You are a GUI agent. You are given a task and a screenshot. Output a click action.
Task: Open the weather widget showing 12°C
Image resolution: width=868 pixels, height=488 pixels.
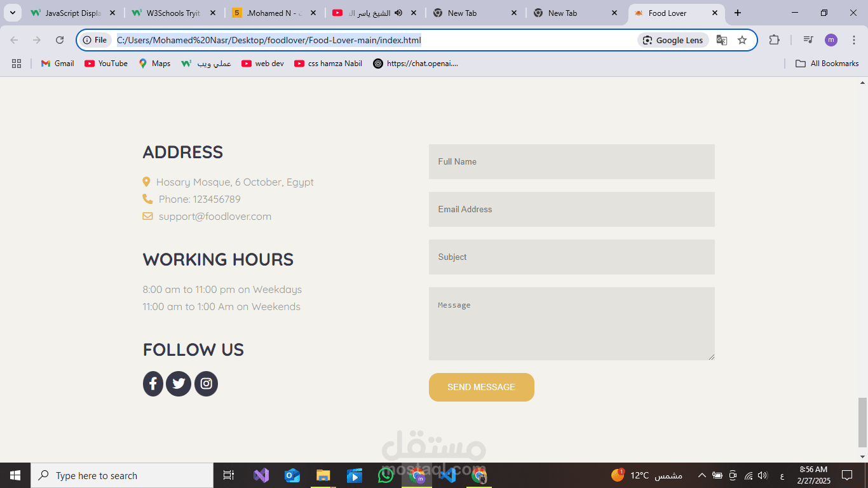[x=647, y=475]
